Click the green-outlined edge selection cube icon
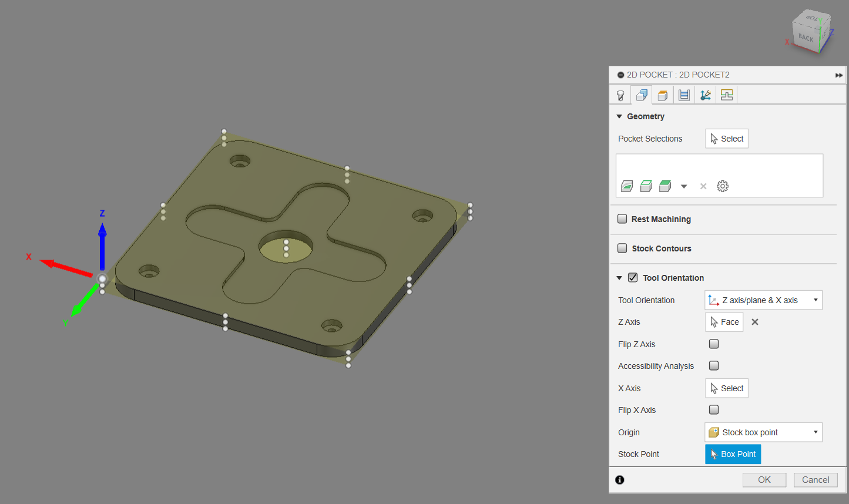Screen dimensions: 849x504 [x=646, y=186]
